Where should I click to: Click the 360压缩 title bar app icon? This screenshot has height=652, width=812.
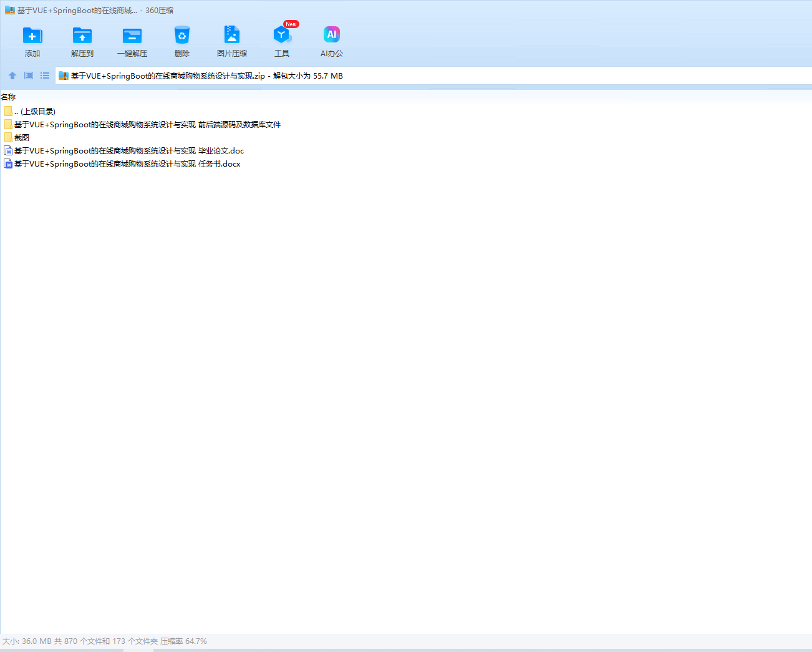pyautogui.click(x=9, y=11)
